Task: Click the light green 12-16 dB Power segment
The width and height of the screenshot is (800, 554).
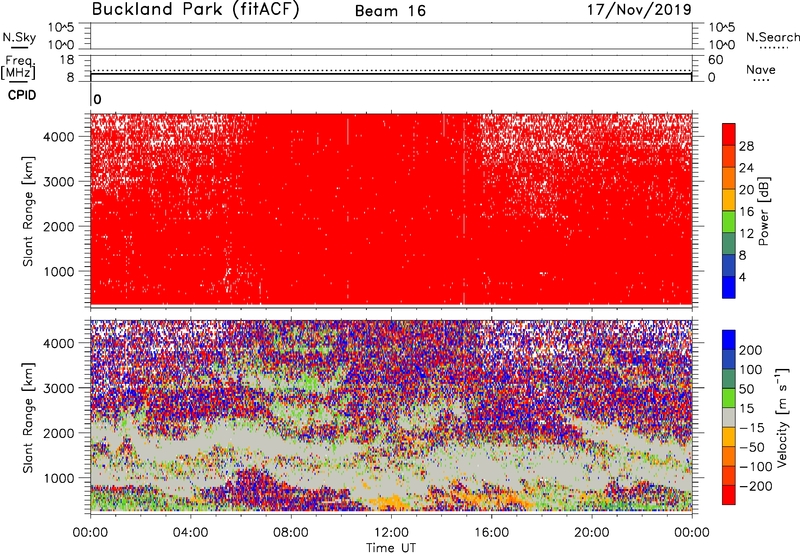Action: click(x=729, y=222)
